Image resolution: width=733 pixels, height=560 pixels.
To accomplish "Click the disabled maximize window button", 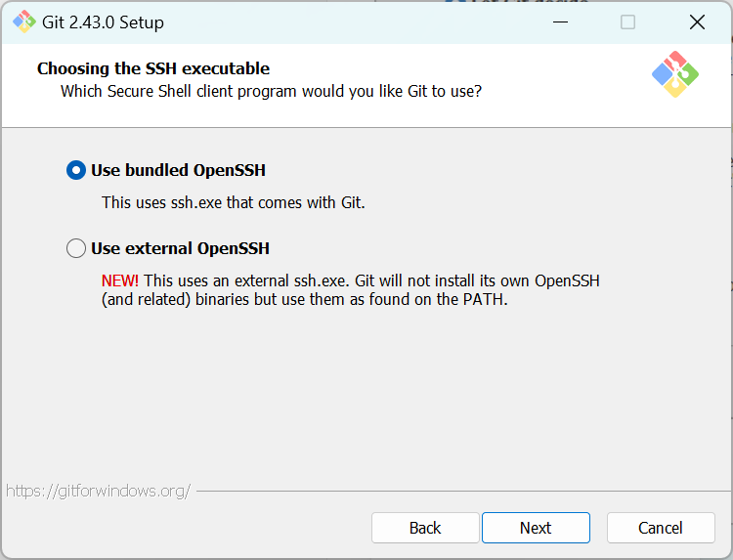I will click(x=627, y=22).
